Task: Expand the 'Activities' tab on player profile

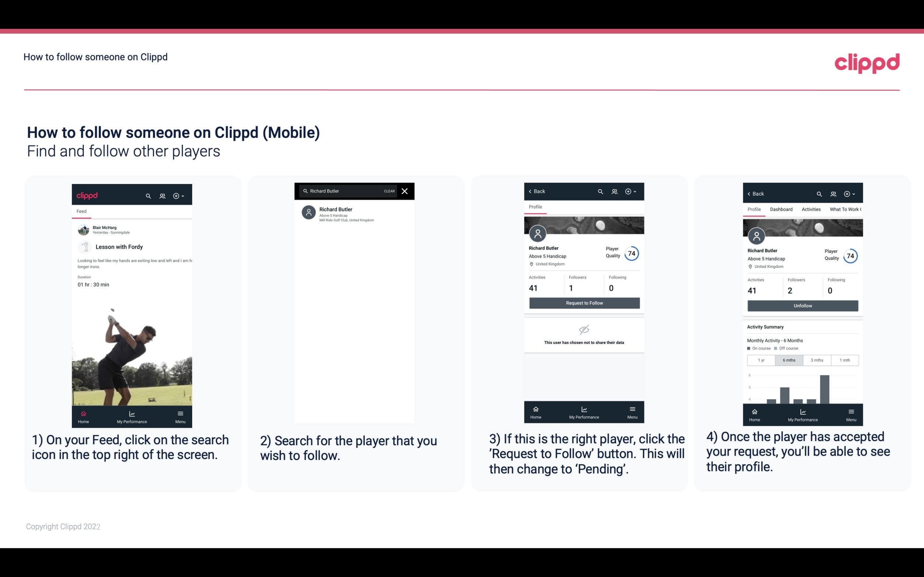Action: point(810,209)
